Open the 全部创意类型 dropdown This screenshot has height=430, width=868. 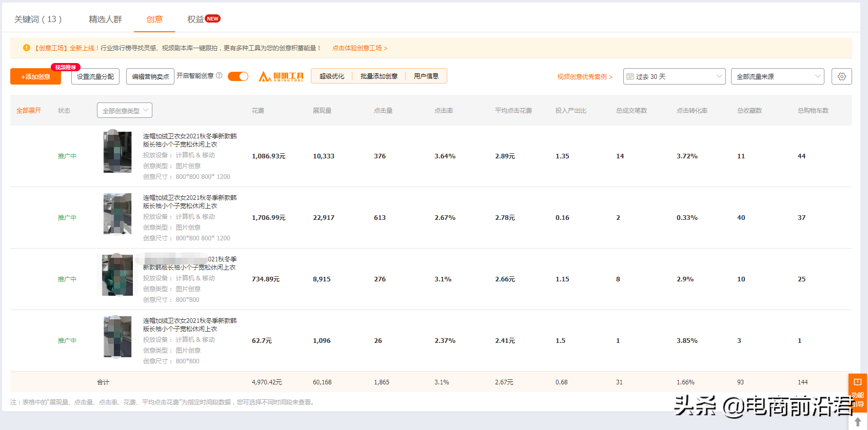125,110
